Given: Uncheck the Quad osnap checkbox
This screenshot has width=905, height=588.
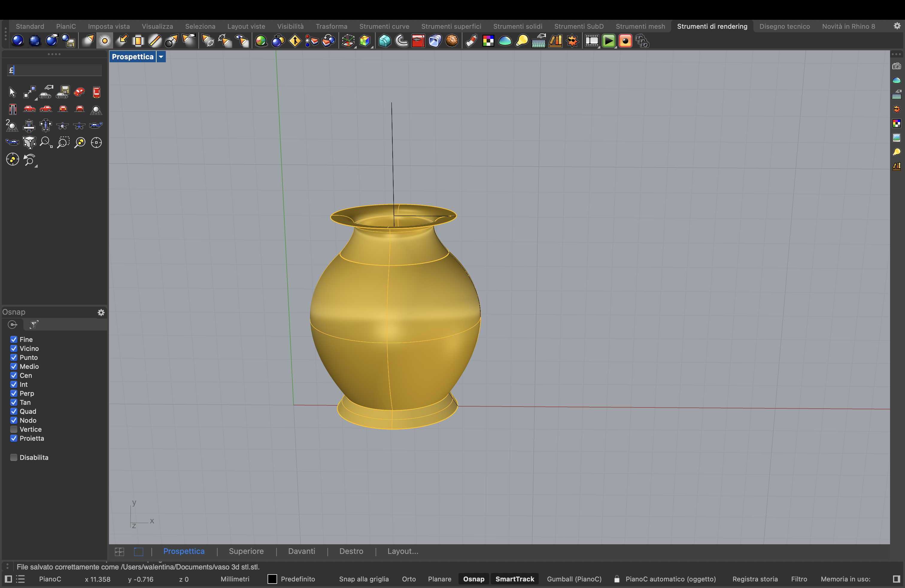Looking at the screenshot, I should click(x=14, y=412).
